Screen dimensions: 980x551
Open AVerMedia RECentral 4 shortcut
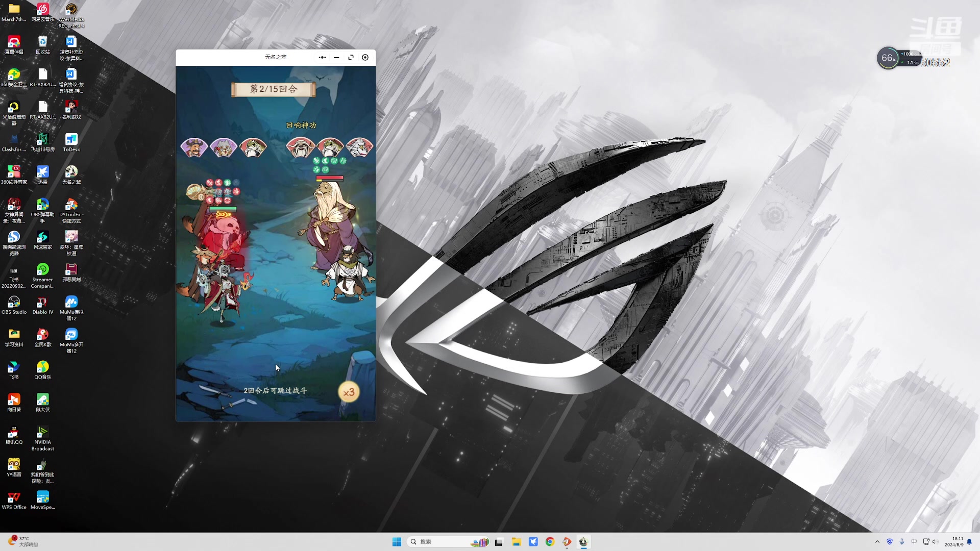pos(71,16)
